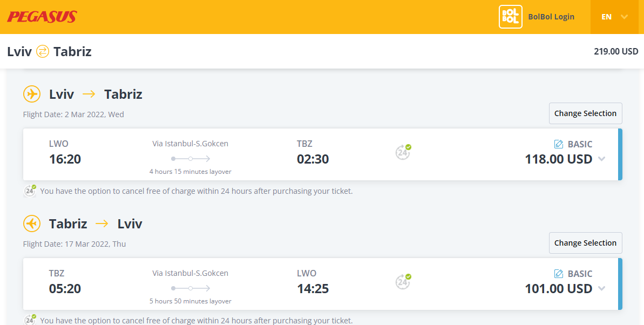Open BolBol Login
This screenshot has width=644, height=325.
551,17
